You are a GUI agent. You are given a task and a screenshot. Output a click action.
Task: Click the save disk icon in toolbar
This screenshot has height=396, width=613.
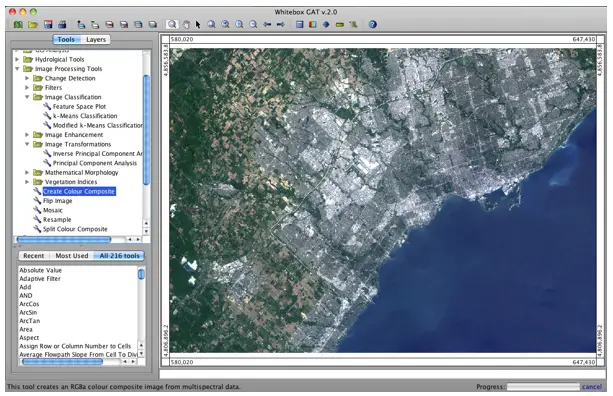click(48, 25)
